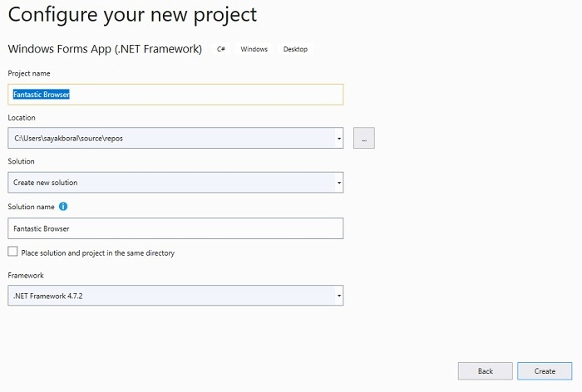The height and width of the screenshot is (392, 582).
Task: Click the Solution name text field
Action: (175, 228)
